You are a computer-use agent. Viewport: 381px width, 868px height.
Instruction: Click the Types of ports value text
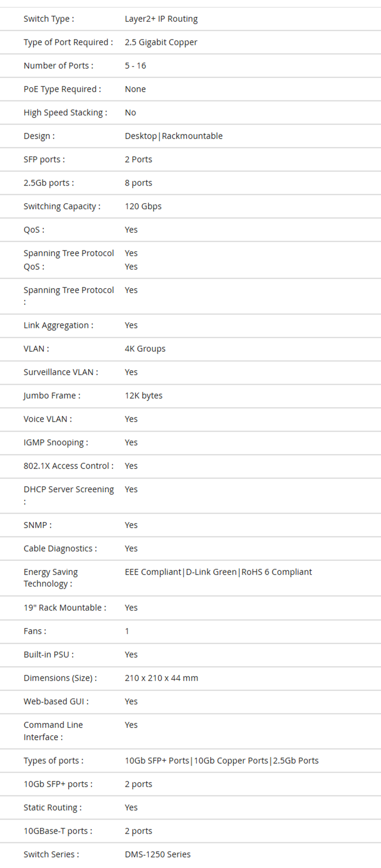pos(221,761)
